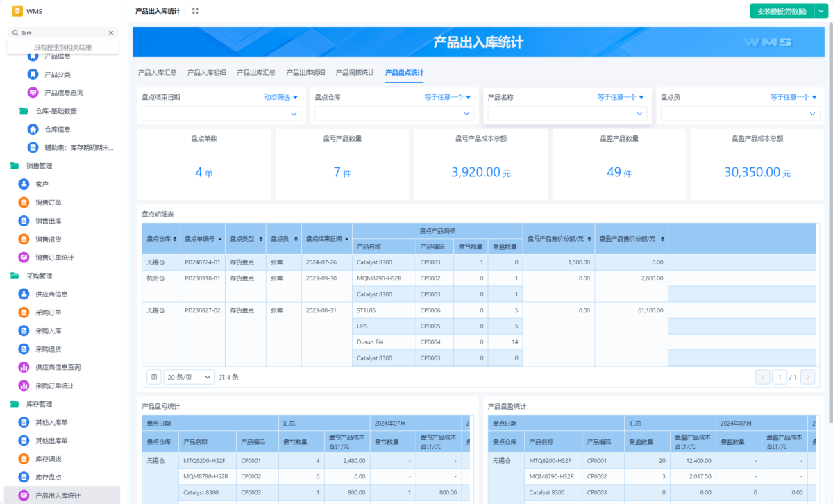Click the folder icon of 销售管理
This screenshot has width=833, height=504.
pyautogui.click(x=15, y=166)
